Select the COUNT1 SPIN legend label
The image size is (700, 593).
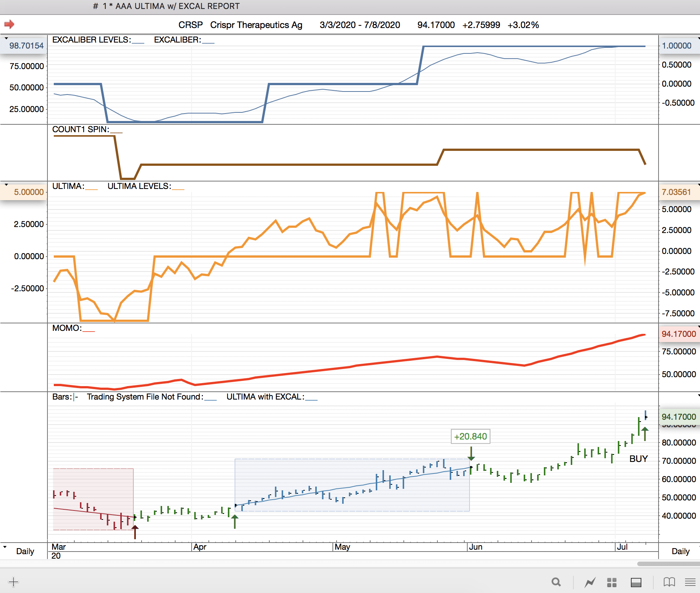(x=81, y=129)
